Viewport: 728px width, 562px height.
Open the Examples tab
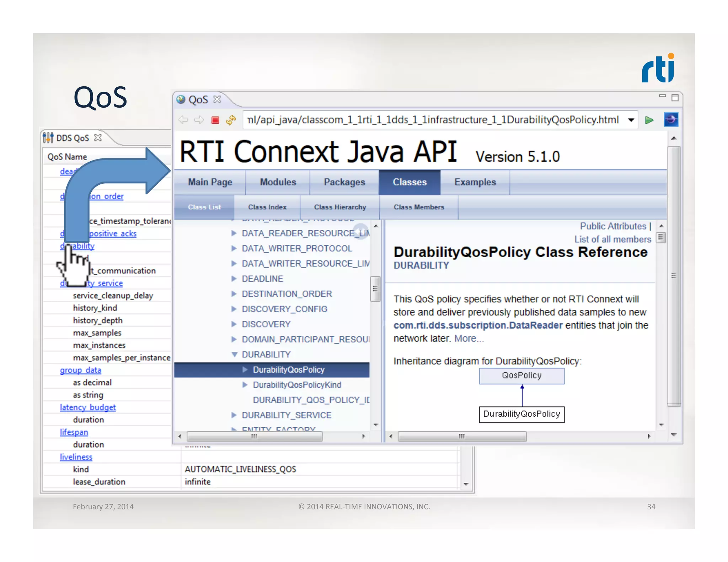pyautogui.click(x=475, y=182)
